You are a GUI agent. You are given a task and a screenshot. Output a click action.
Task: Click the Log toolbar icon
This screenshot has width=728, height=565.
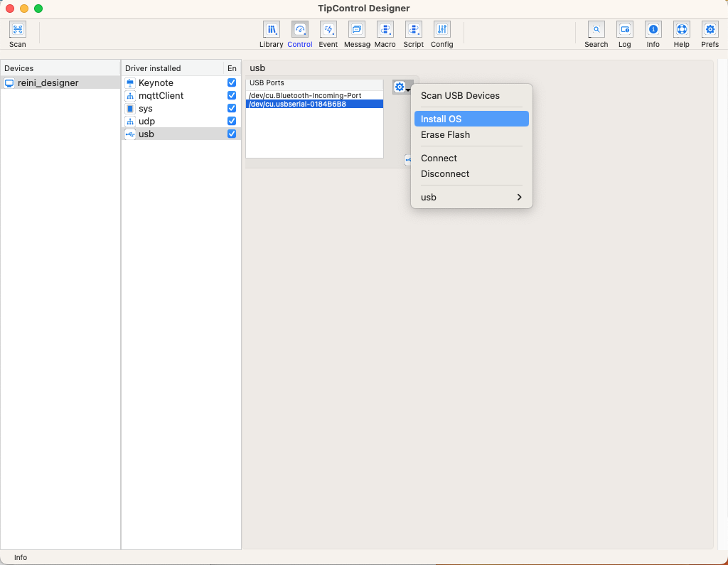coord(625,30)
